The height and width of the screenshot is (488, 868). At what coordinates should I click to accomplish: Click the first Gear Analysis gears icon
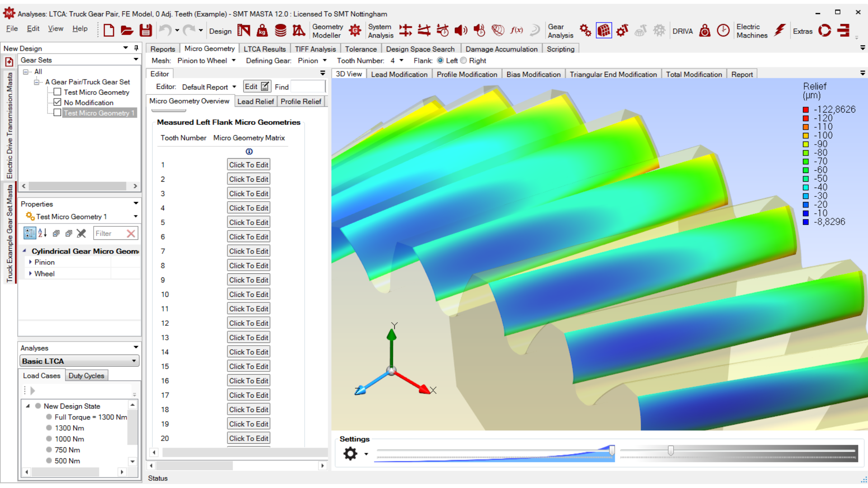coord(585,31)
